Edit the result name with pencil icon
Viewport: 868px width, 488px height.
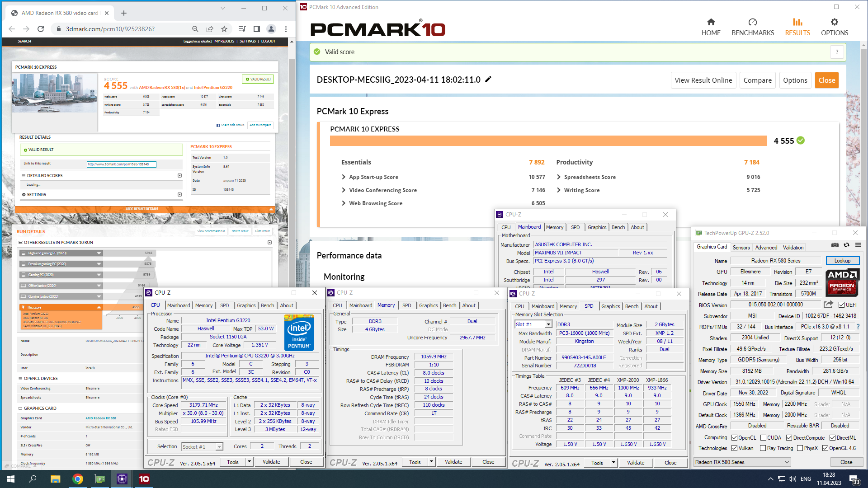click(x=488, y=80)
